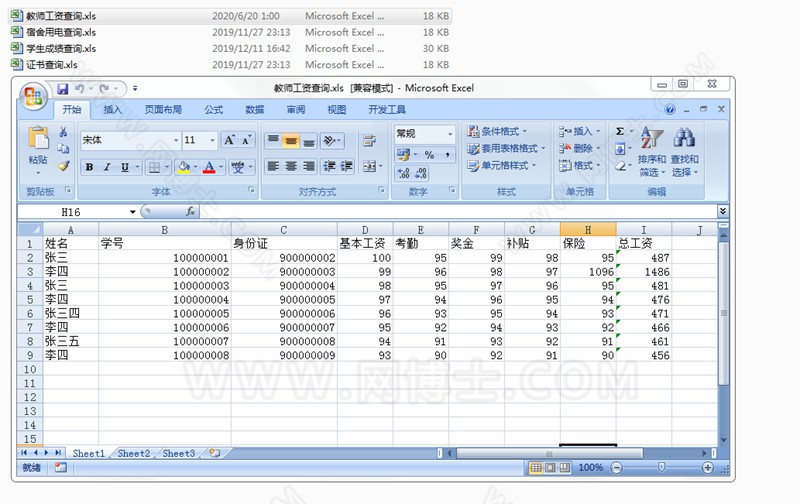
Task: Switch to the 插入 ribbon tab
Action: click(x=113, y=110)
